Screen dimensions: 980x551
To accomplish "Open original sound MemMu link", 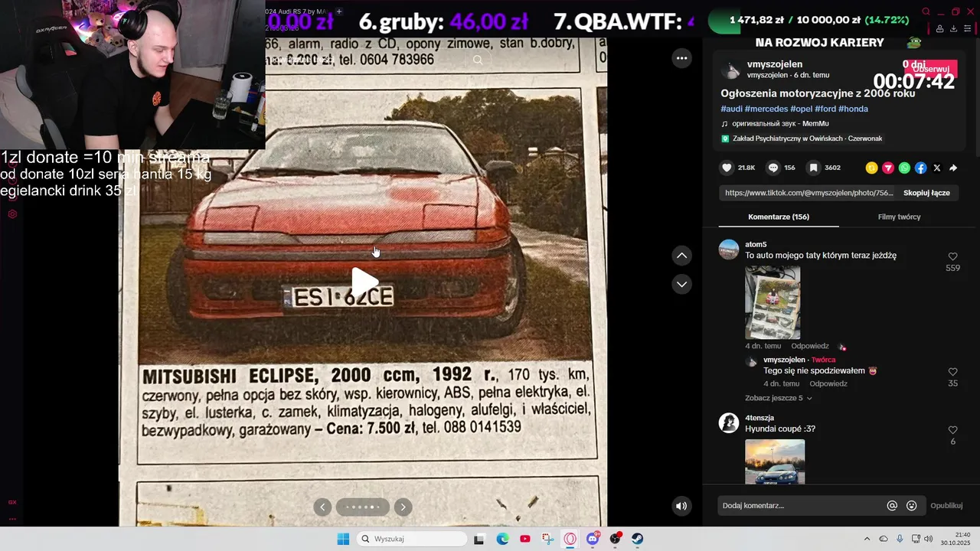I will click(x=780, y=123).
